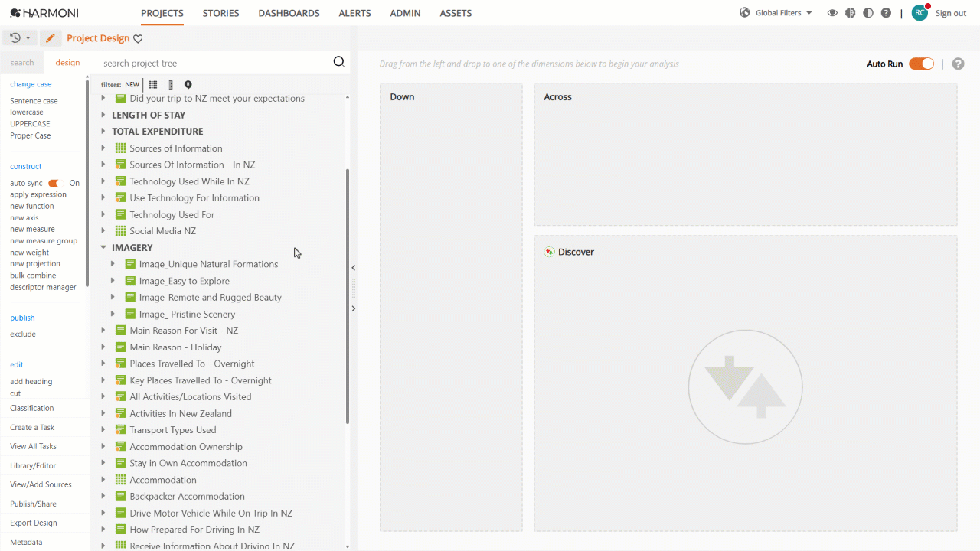Expand Image_Easy to Explore node
This screenshot has height=551, width=980.
click(113, 281)
